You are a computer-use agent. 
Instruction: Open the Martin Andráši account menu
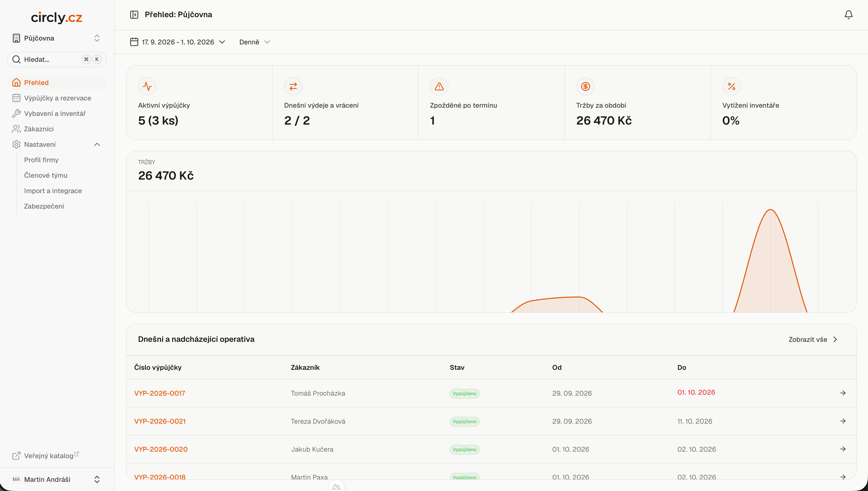[x=57, y=479]
